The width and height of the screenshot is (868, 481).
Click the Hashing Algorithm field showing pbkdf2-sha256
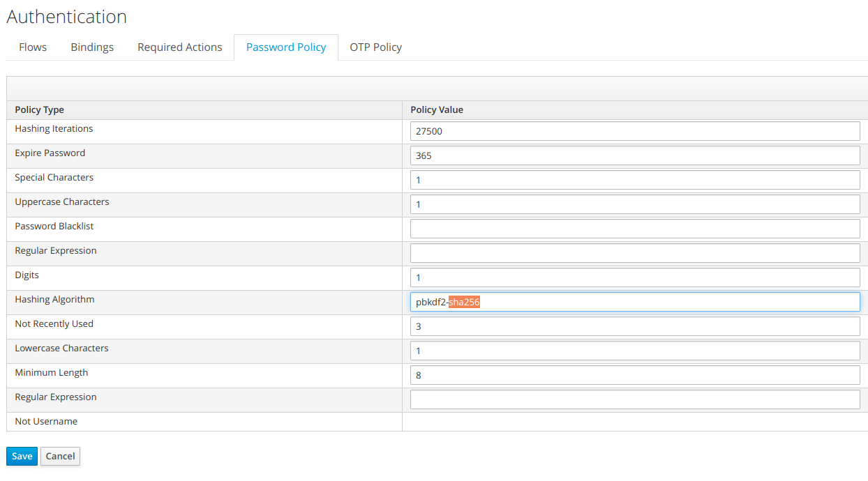(x=635, y=301)
